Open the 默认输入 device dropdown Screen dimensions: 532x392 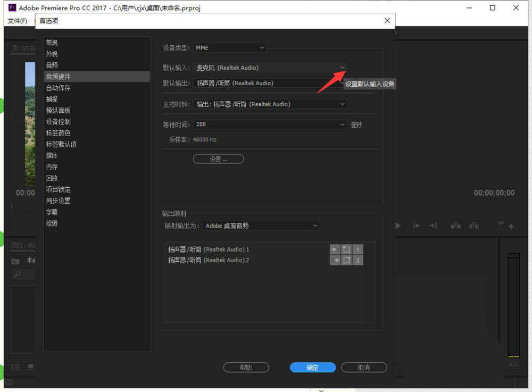click(x=343, y=69)
